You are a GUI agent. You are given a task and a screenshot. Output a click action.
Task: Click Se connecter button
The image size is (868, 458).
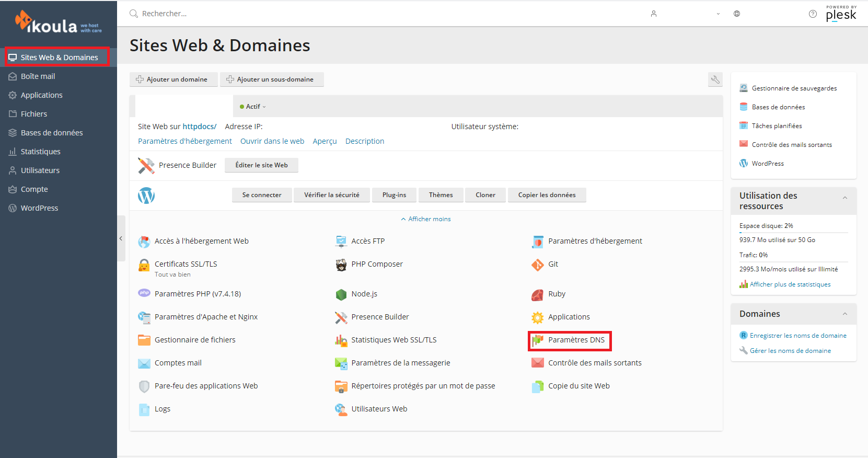click(262, 195)
